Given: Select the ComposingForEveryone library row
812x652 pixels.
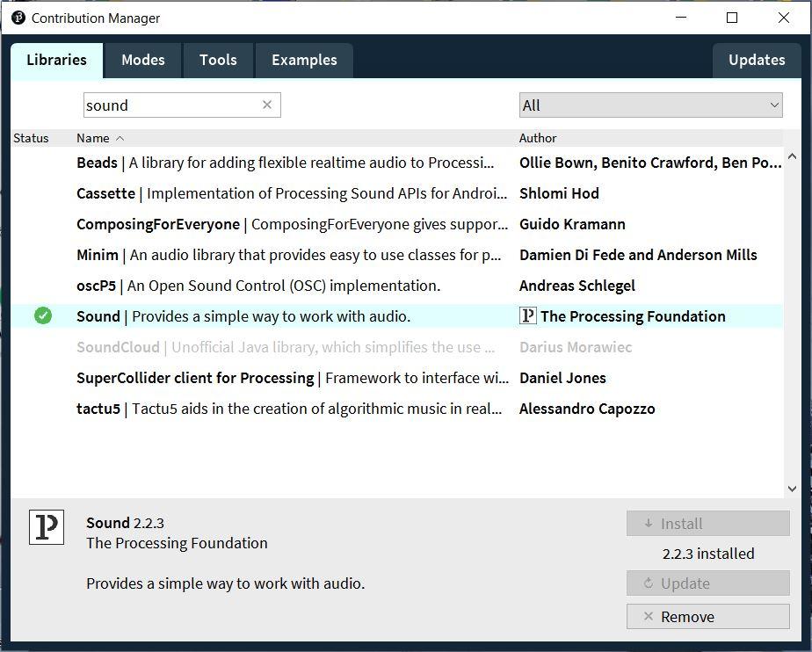Looking at the screenshot, I should [396, 224].
